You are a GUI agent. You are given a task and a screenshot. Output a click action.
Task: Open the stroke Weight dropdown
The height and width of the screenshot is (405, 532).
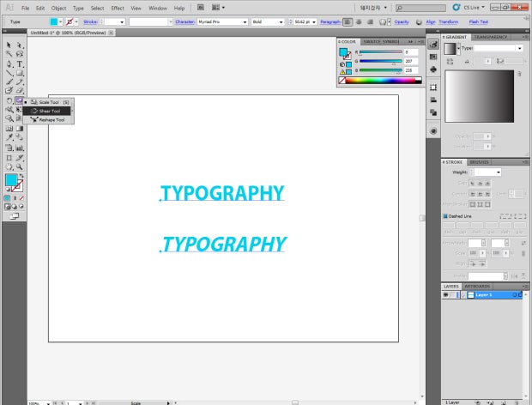(497, 172)
